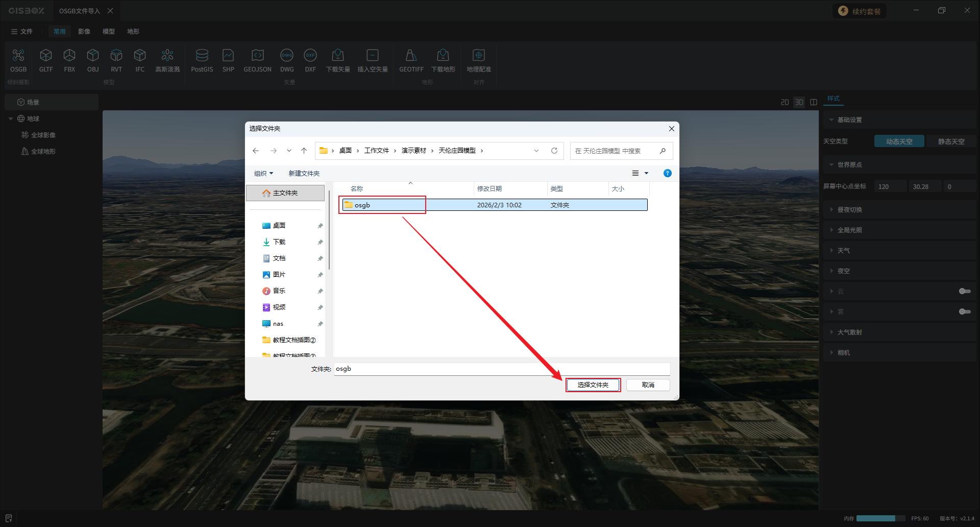Click the OSGB import tool icon
980x527 pixels.
click(x=18, y=55)
